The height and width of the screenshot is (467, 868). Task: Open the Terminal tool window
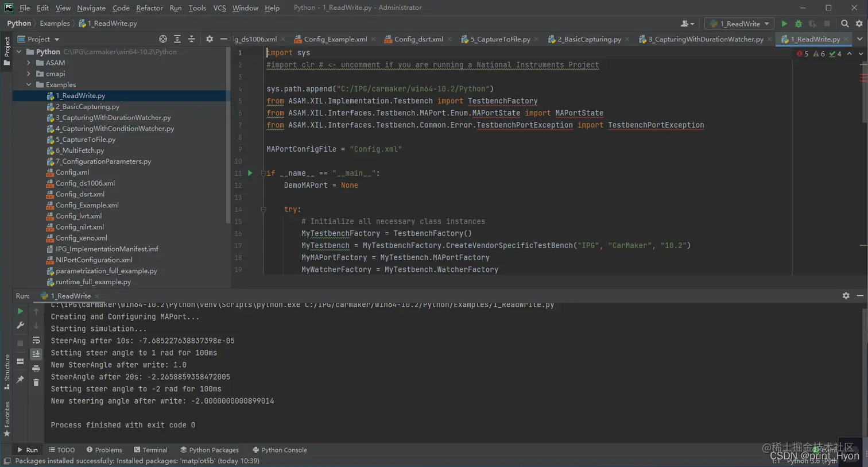click(150, 450)
